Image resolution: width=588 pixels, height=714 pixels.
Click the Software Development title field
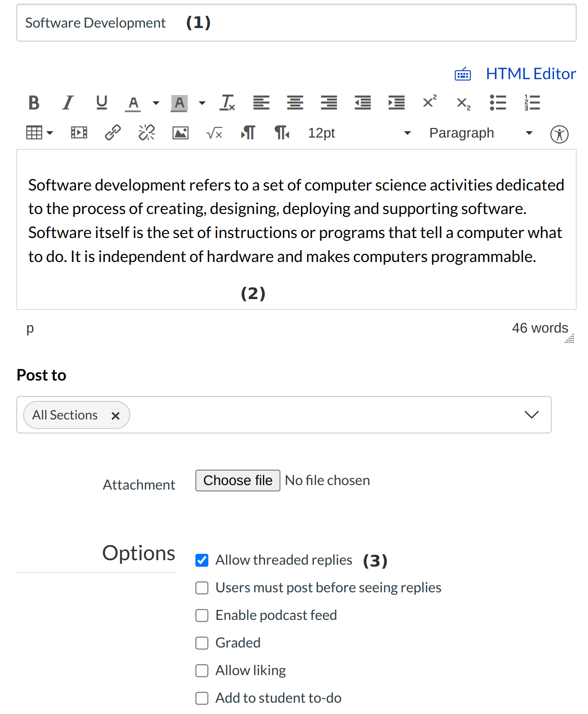point(296,23)
